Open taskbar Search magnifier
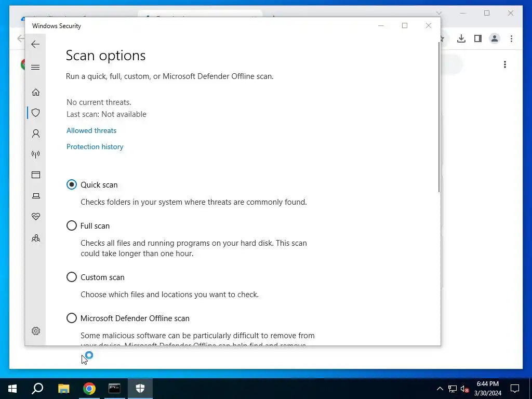532x399 pixels. [x=37, y=389]
